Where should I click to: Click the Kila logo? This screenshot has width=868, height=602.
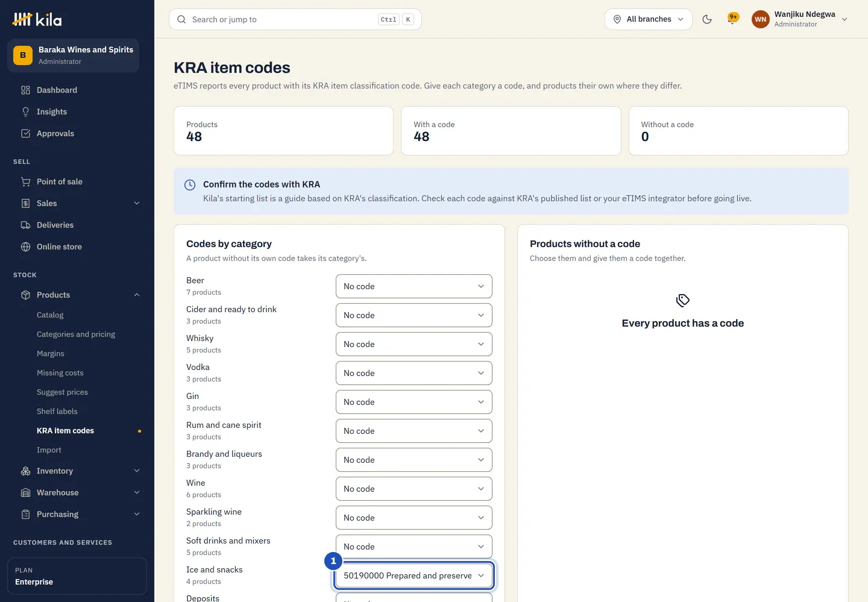click(x=37, y=19)
